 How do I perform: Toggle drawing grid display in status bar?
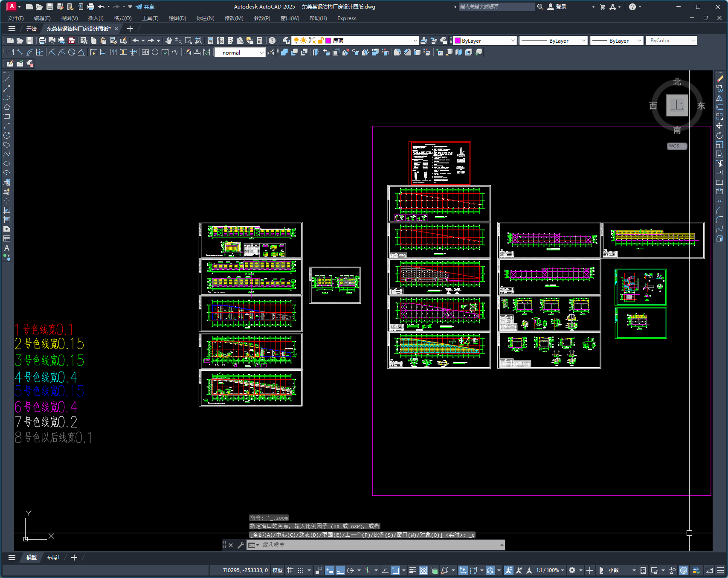tap(290, 570)
